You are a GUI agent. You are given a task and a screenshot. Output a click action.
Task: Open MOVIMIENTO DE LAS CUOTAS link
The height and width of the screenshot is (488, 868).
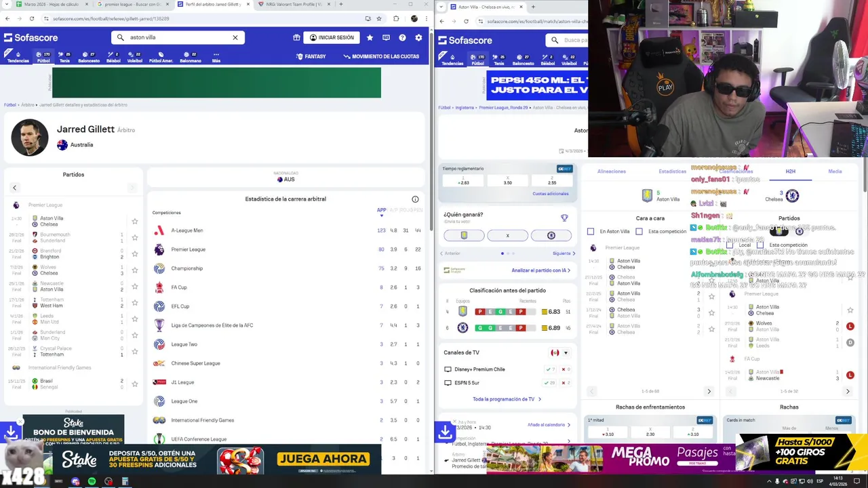point(381,56)
